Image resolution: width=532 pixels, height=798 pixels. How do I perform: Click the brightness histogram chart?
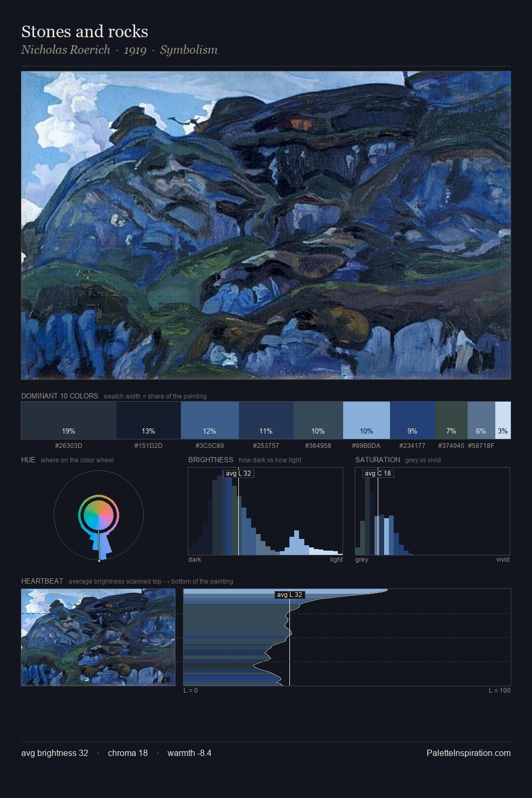[265, 511]
